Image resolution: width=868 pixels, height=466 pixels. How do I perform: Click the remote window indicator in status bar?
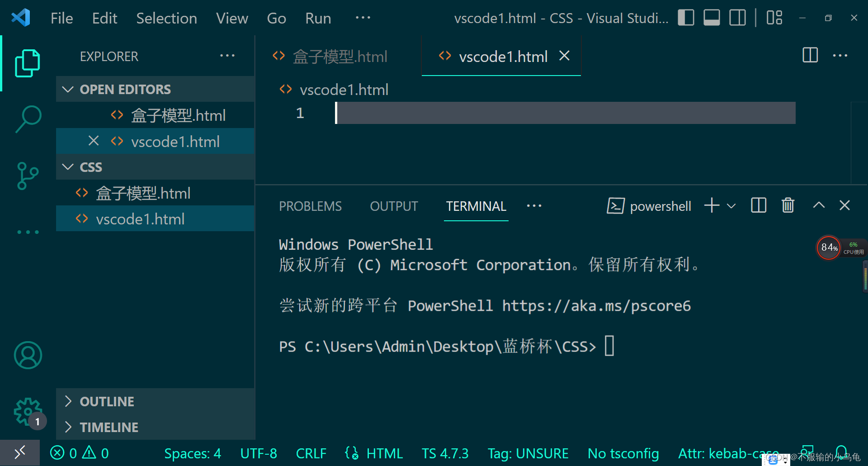(20, 453)
